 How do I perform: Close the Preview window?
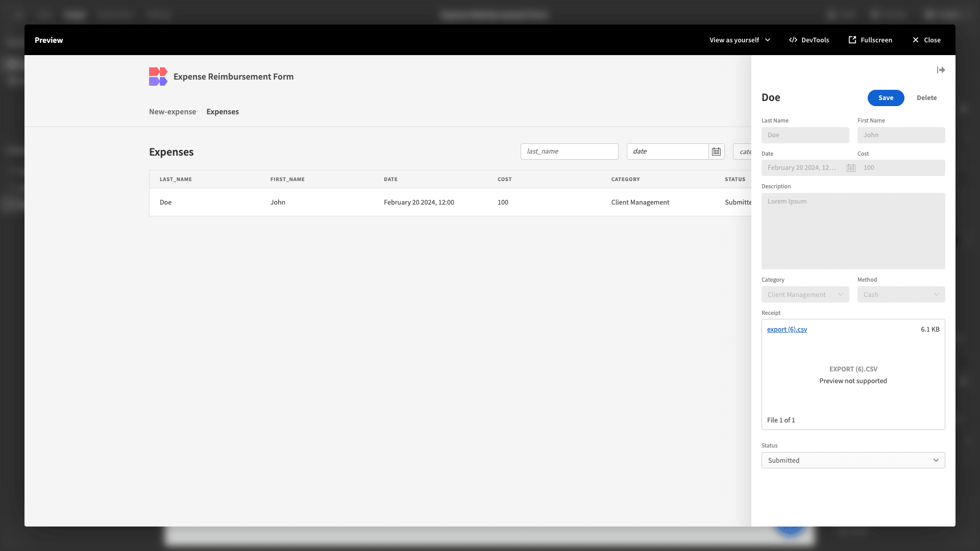click(x=926, y=40)
